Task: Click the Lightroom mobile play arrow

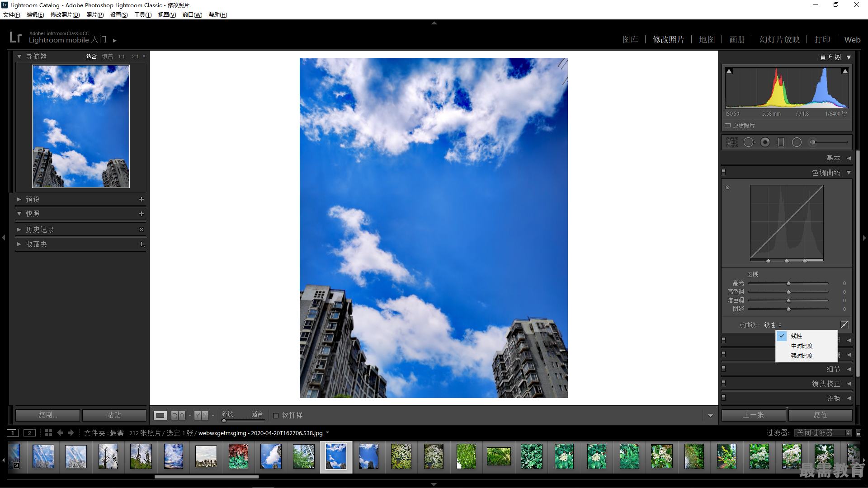Action: tap(115, 41)
